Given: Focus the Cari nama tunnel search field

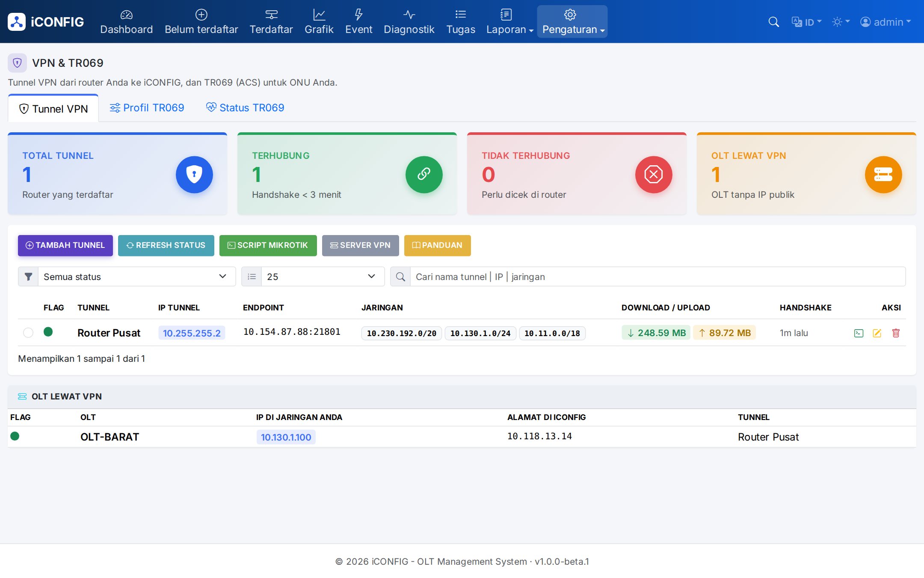Looking at the screenshot, I should click(x=658, y=277).
